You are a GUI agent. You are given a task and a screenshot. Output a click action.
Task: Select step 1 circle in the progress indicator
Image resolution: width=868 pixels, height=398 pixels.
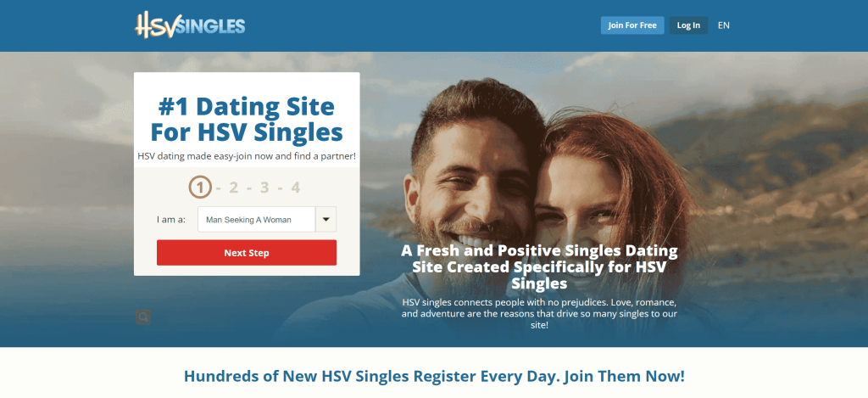200,188
